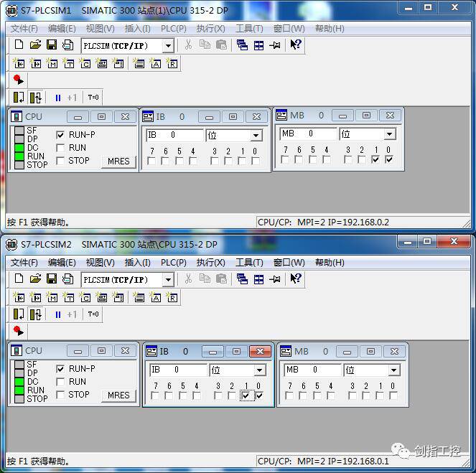Image resolution: width=476 pixels, height=473 pixels.
Task: Click record/playback red dot icon in PLCSIM1
Action: (18, 80)
